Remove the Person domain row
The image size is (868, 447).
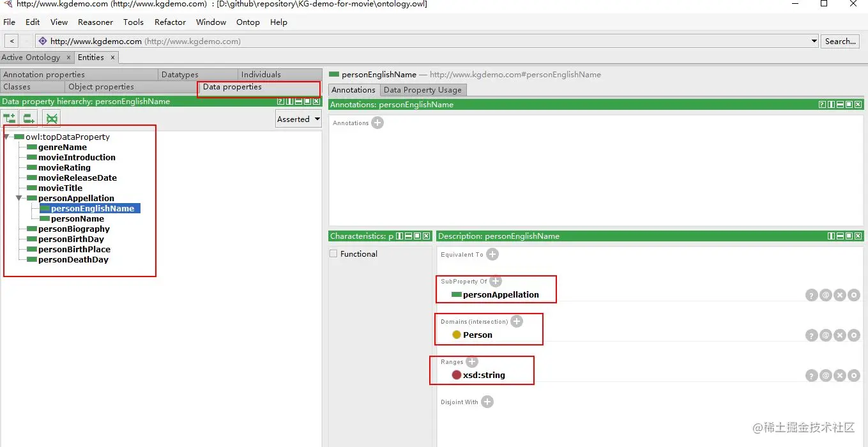[x=840, y=335]
